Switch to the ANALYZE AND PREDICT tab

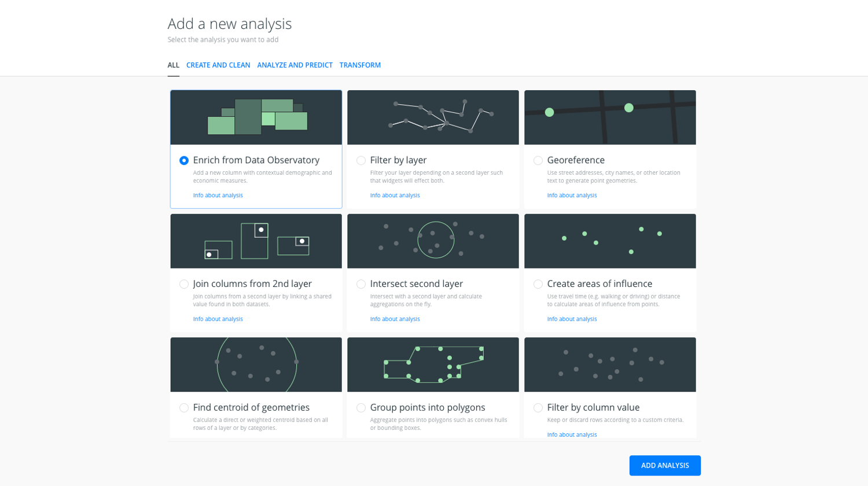[x=295, y=65]
